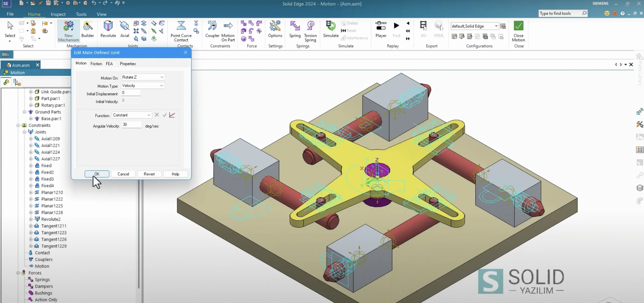Viewport: 644px width, 303px height.
Task: Open the Function Constant dropdown
Action: [x=132, y=115]
